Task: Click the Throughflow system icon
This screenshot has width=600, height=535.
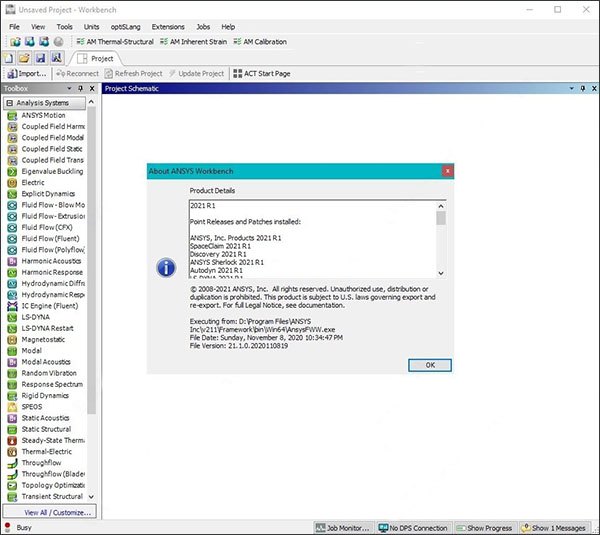Action: [12, 463]
